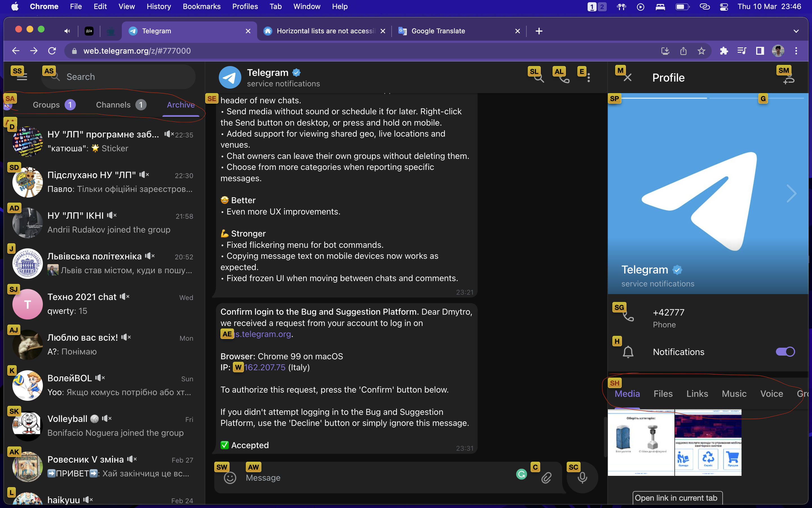Screen dimensions: 812x508
Task: Select the Archive folder tab
Action: (181, 105)
